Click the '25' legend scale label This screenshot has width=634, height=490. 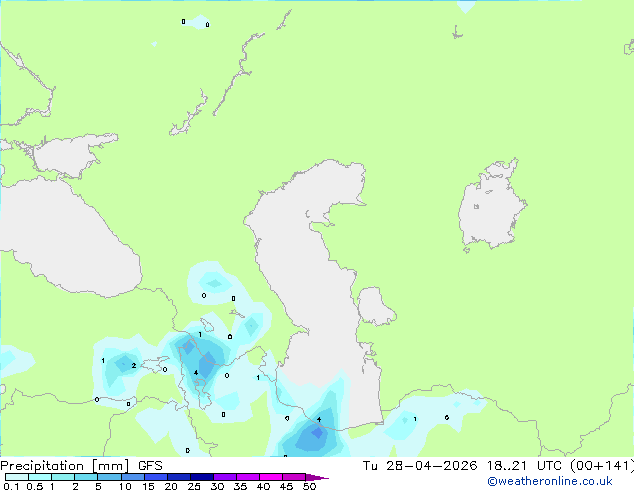click(x=194, y=486)
